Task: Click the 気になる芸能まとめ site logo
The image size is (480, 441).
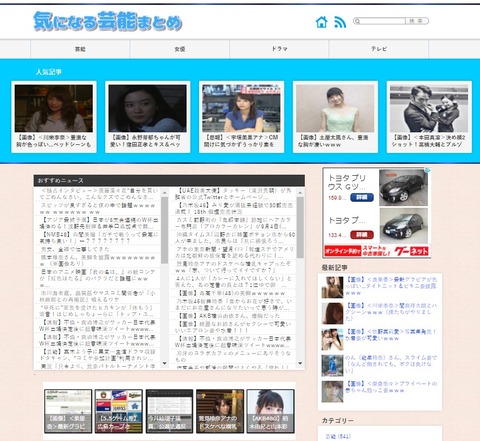Action: pos(108,21)
